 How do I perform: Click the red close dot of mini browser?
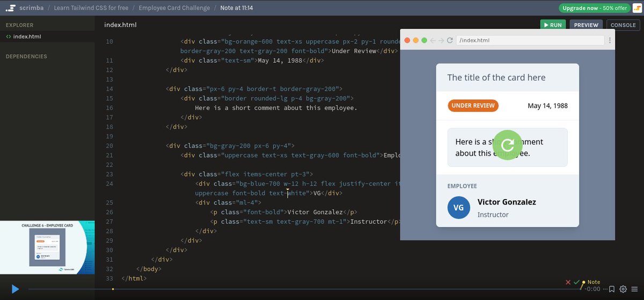pos(407,40)
